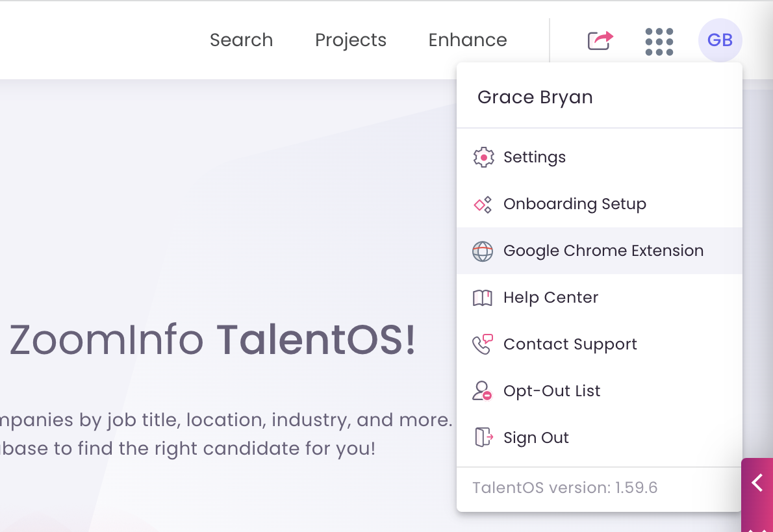Open the Search menu item
Image resolution: width=773 pixels, height=532 pixels.
[x=241, y=40]
